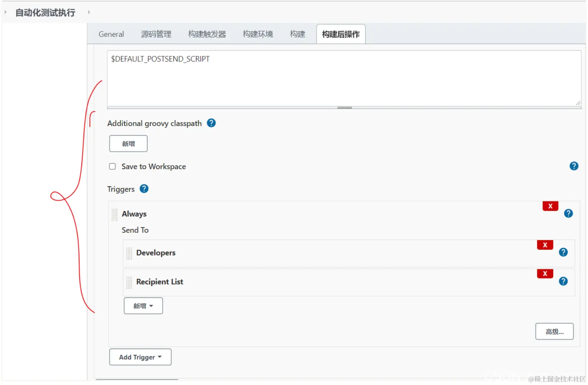Image resolution: width=588 pixels, height=385 pixels.
Task: Select the 构建后操作 tab
Action: (x=341, y=34)
